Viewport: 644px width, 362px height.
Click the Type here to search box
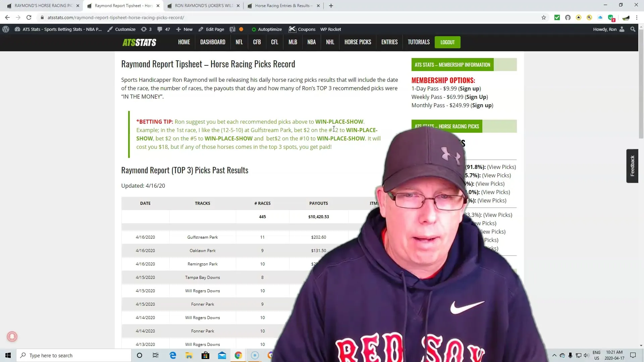[x=74, y=355]
